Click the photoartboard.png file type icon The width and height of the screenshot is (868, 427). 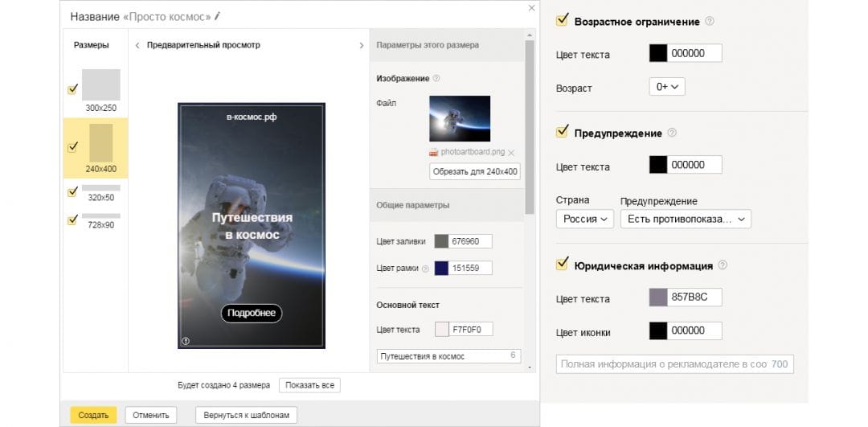pyautogui.click(x=433, y=152)
